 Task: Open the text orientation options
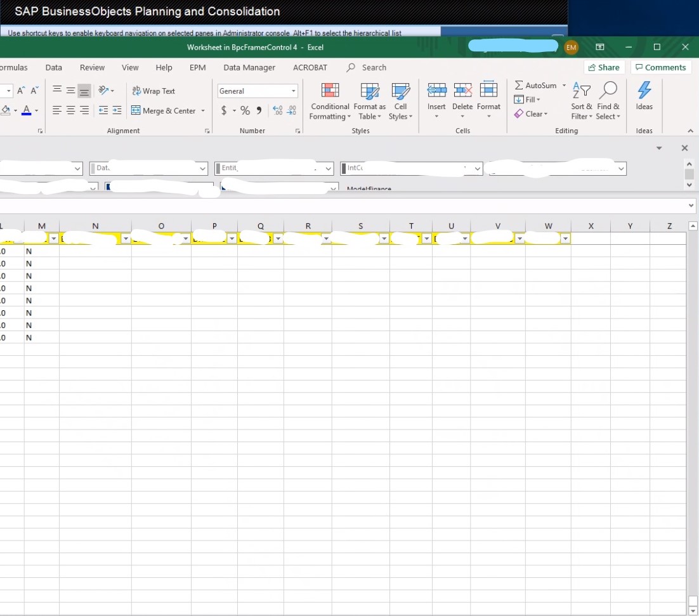(x=106, y=91)
